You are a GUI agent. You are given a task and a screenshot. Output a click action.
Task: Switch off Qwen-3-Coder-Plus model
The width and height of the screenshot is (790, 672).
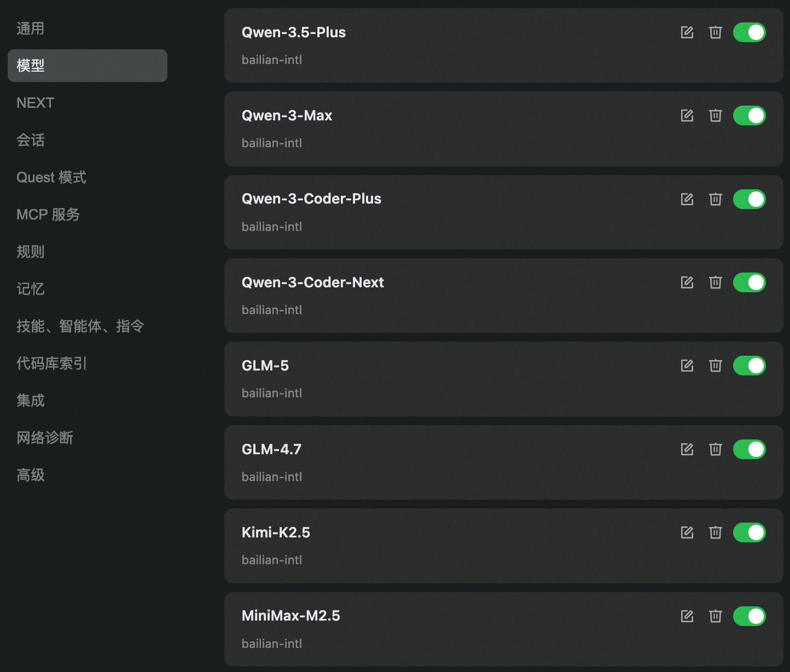[x=749, y=199]
